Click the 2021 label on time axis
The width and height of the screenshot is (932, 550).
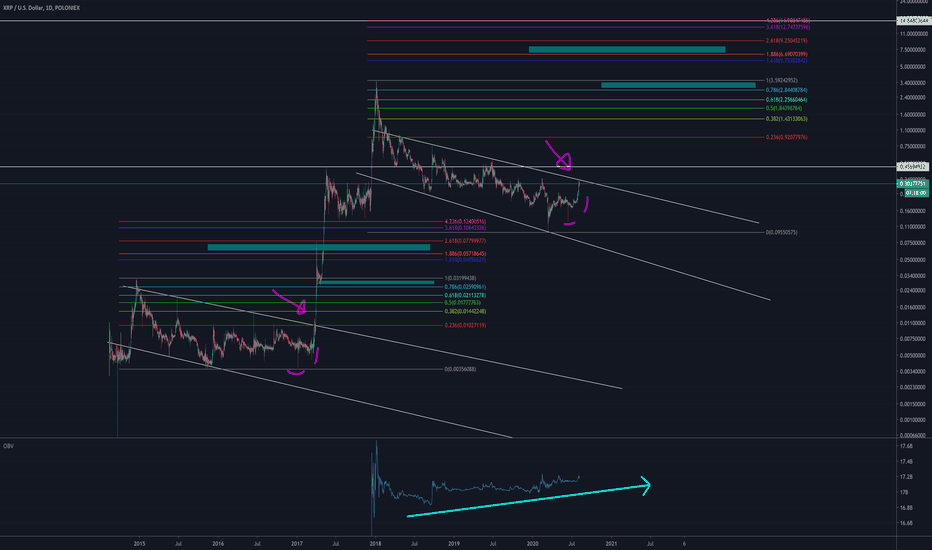611,543
